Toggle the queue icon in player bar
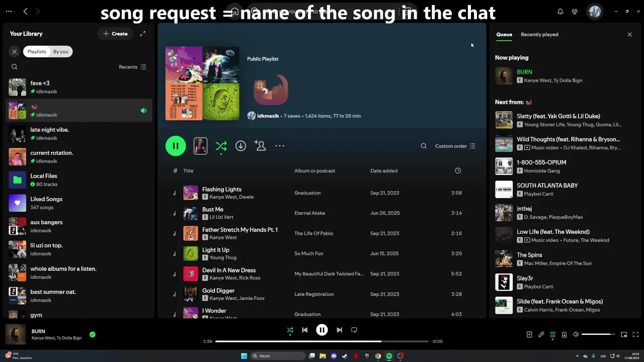 [552, 334]
